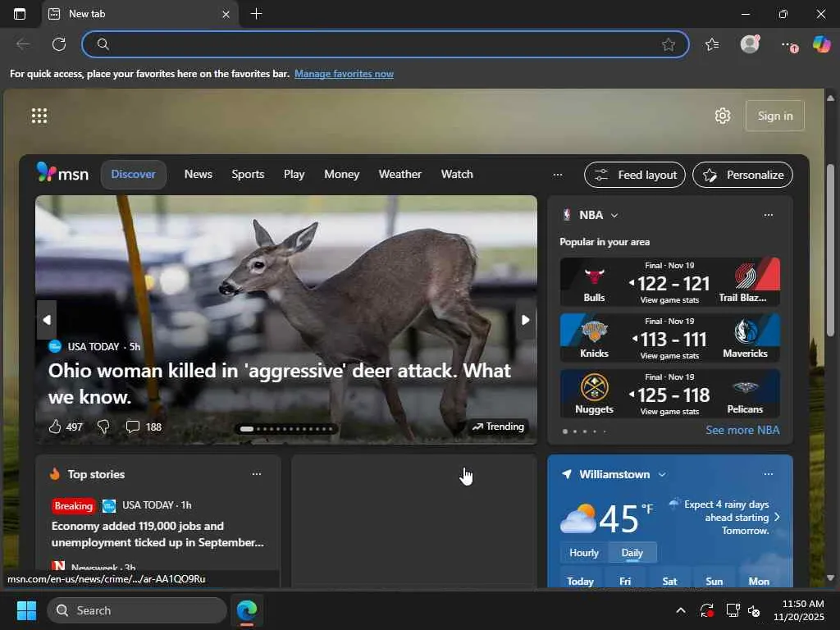Click the msn logo
The image size is (840, 630).
coord(62,174)
